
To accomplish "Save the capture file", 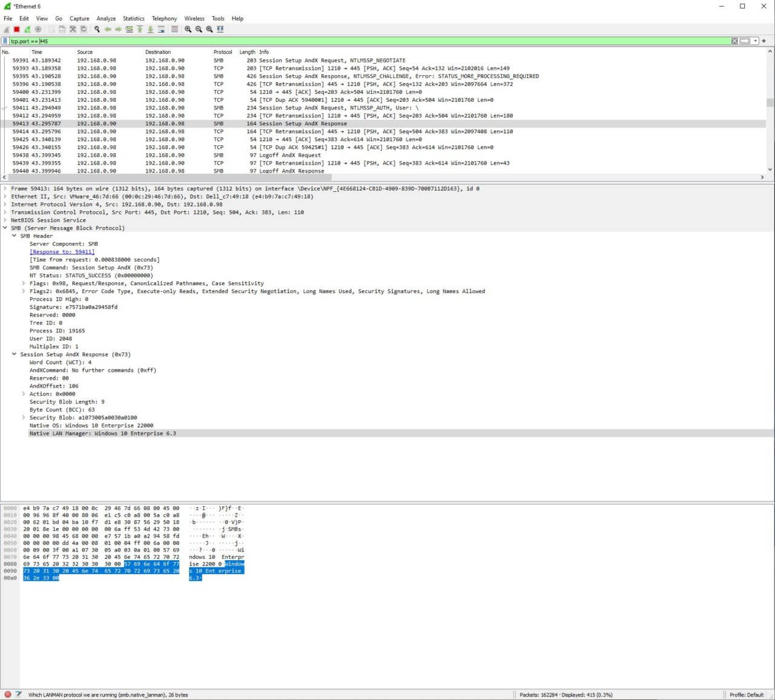I will 62,29.
